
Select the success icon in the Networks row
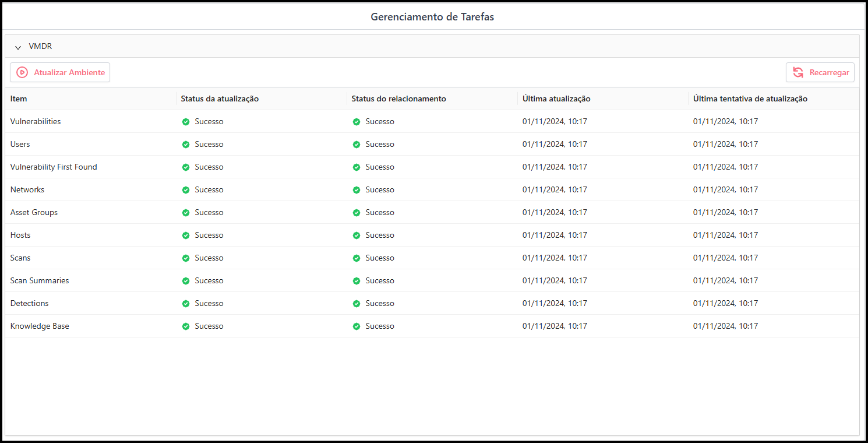[185, 189]
